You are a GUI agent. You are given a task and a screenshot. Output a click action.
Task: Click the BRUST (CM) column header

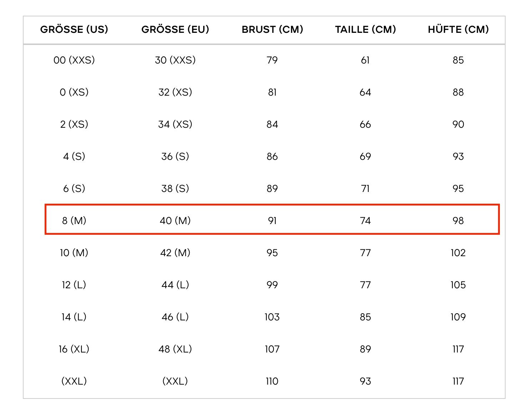[272, 29]
